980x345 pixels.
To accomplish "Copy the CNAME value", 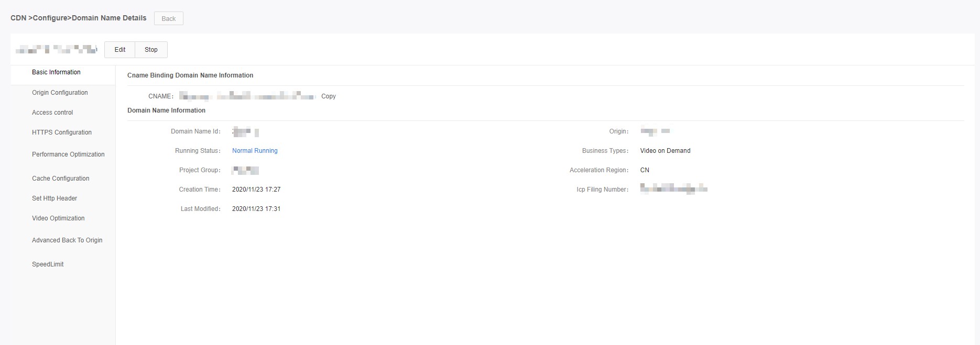I will pyautogui.click(x=329, y=96).
